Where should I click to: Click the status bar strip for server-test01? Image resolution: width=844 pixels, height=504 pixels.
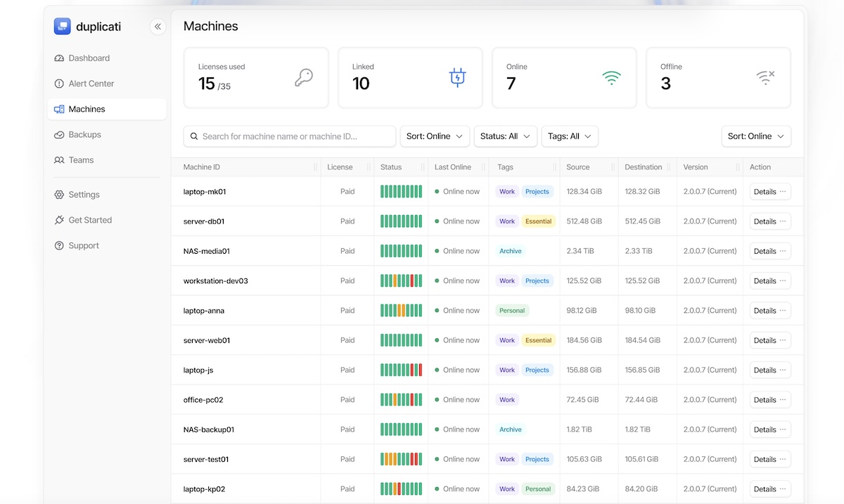click(x=402, y=459)
